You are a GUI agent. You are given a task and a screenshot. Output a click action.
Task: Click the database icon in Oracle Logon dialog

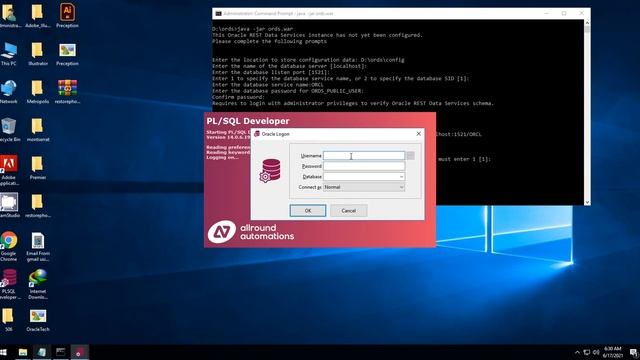pos(270,171)
